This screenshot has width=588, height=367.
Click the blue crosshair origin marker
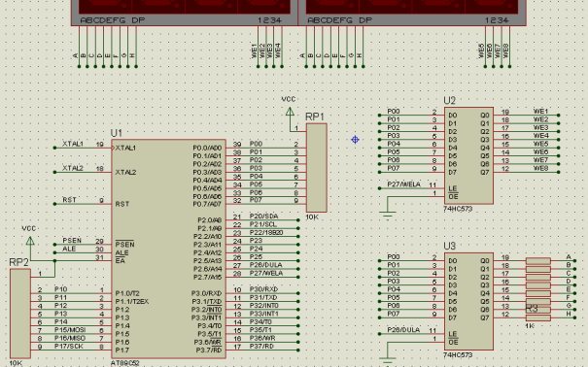355,140
